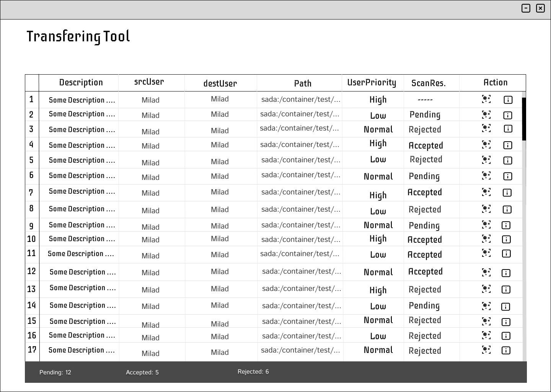This screenshot has width=551, height=392.
Task: Click the ScanRes. column header
Action: [x=429, y=83]
